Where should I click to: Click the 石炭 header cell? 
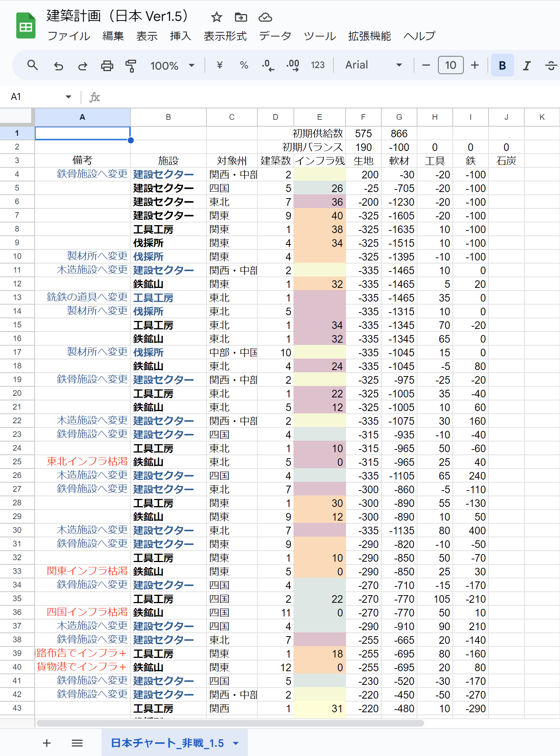click(506, 160)
